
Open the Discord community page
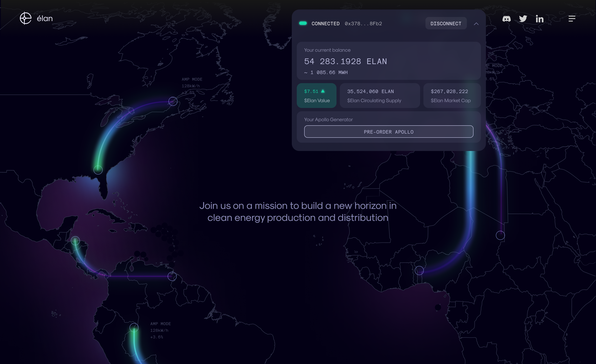(x=507, y=19)
